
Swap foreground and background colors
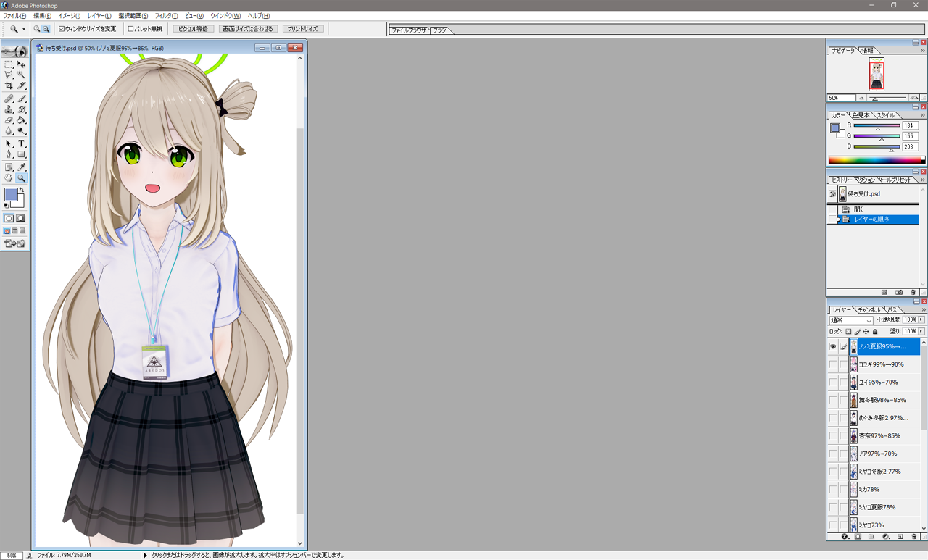(22, 191)
